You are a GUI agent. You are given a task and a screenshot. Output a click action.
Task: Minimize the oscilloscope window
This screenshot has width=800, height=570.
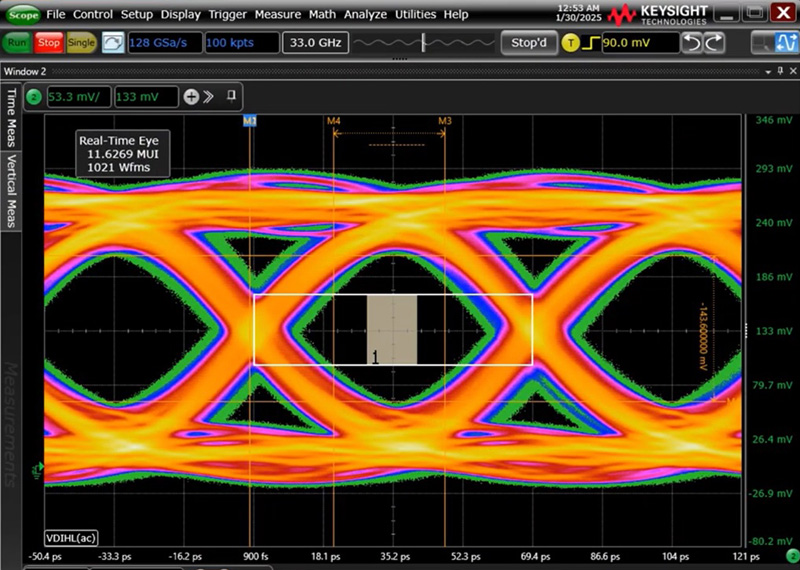[726, 12]
